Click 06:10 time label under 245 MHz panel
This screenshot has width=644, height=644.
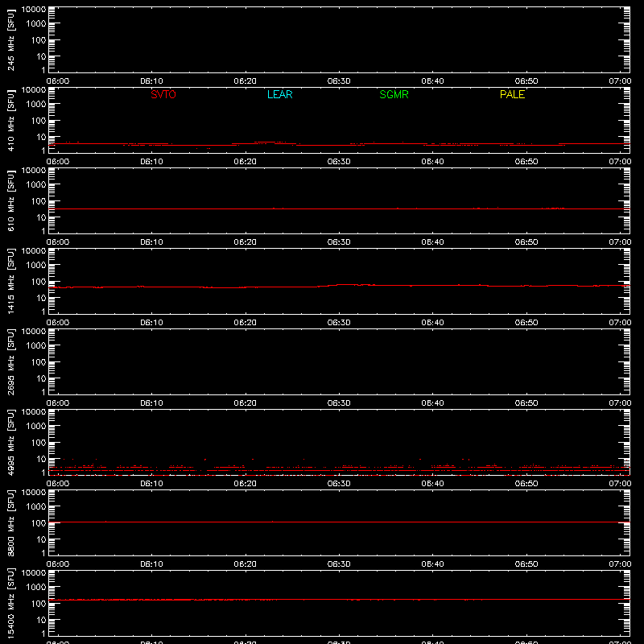point(151,81)
